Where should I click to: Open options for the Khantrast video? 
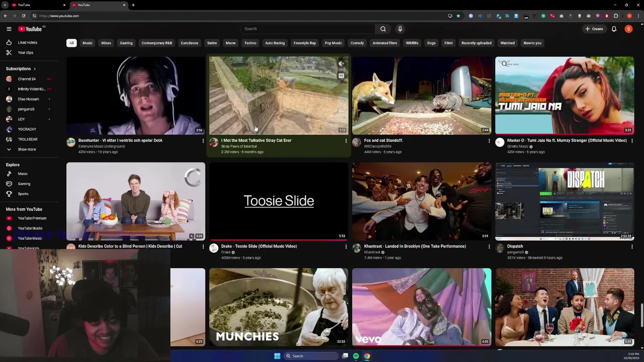pyautogui.click(x=489, y=246)
